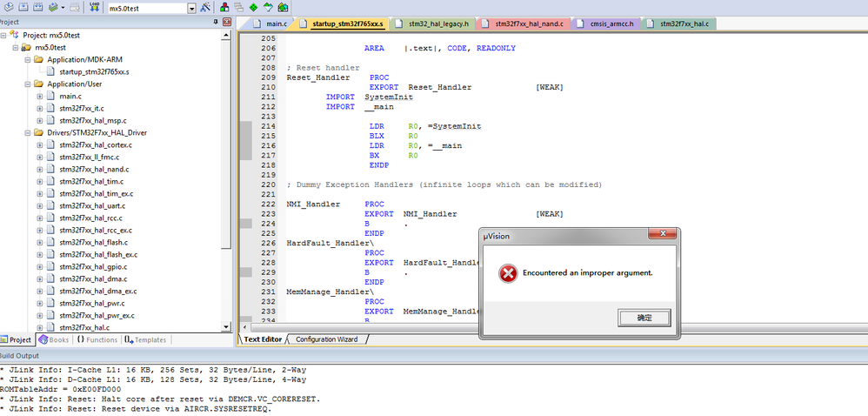Image resolution: width=868 pixels, height=416 pixels.
Task: Expand the stm32f7xx_it.c file node
Action: 40,108
